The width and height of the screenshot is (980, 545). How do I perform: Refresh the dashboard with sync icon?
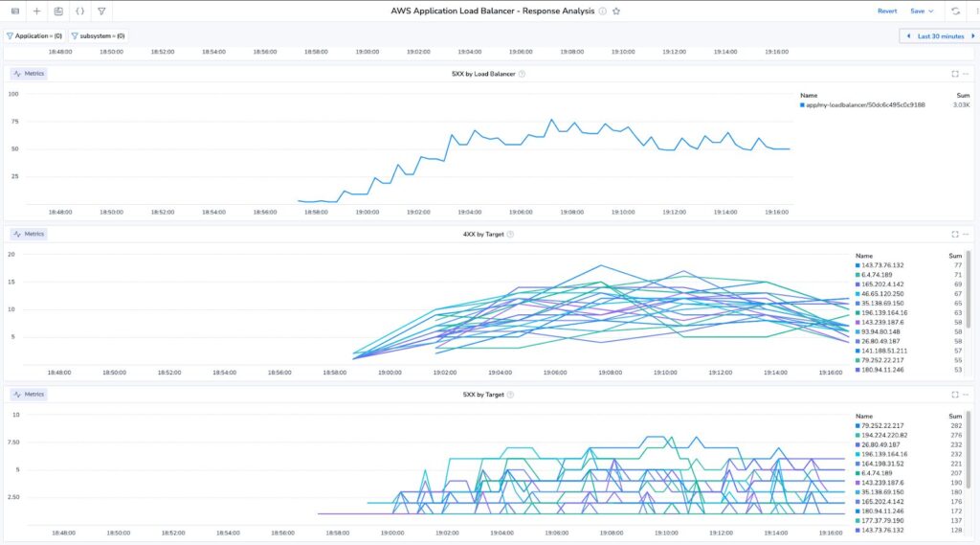pos(956,11)
